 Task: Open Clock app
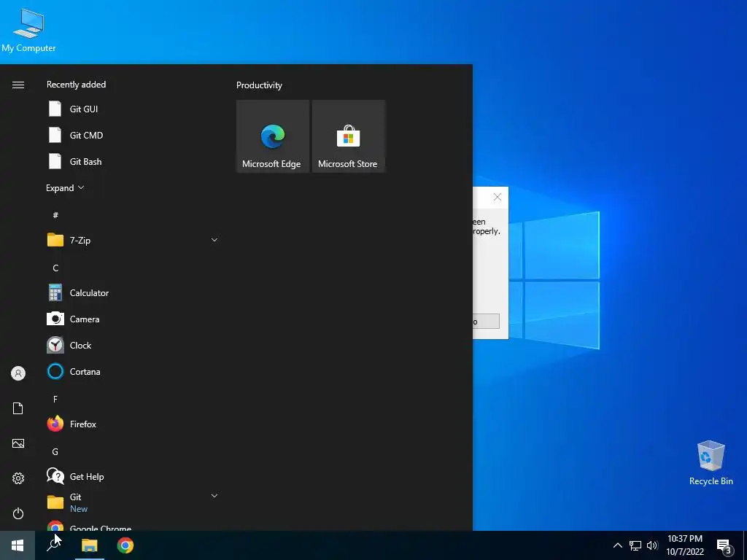click(133, 345)
